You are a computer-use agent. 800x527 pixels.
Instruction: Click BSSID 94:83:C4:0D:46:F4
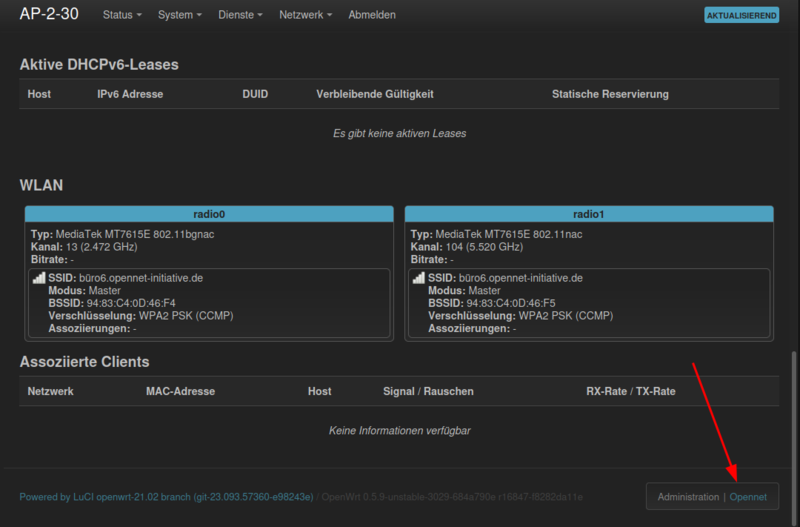pyautogui.click(x=112, y=303)
